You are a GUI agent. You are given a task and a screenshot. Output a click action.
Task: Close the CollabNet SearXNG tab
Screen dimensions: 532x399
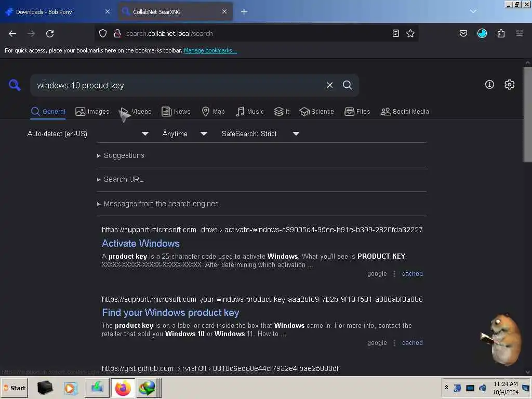click(x=224, y=12)
